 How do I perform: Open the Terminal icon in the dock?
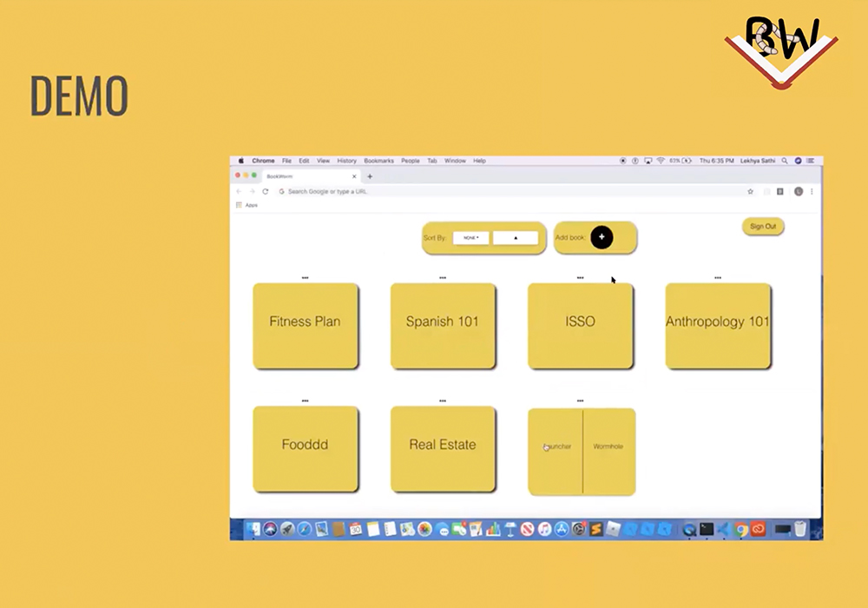(x=707, y=529)
